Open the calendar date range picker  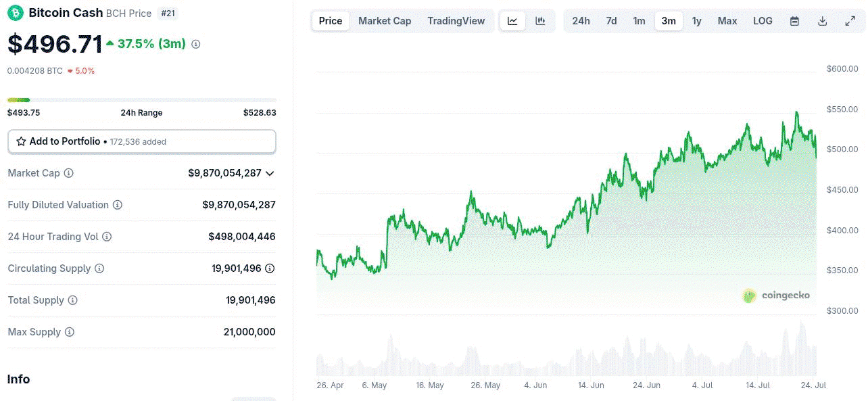tap(795, 21)
